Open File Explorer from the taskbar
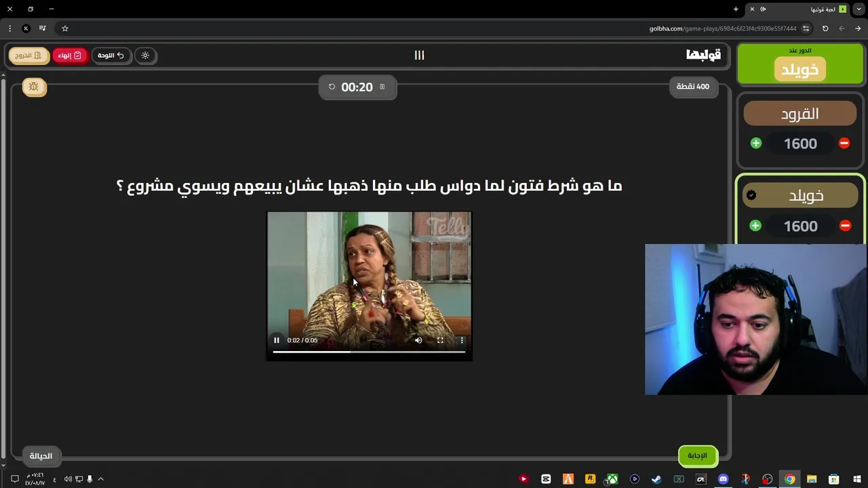Screen dimensions: 868x488 pos(812,479)
